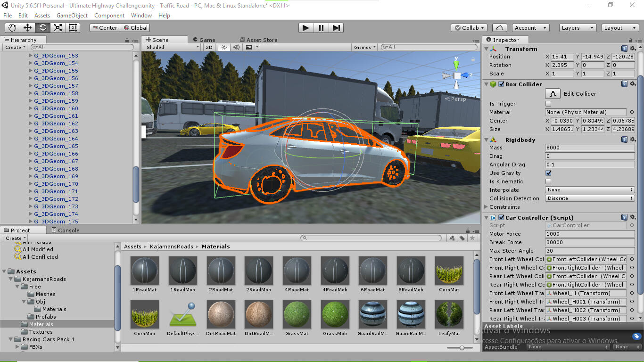Disable Use Gravity on the Rigidbody
This screenshot has height=362, width=644.
point(548,173)
